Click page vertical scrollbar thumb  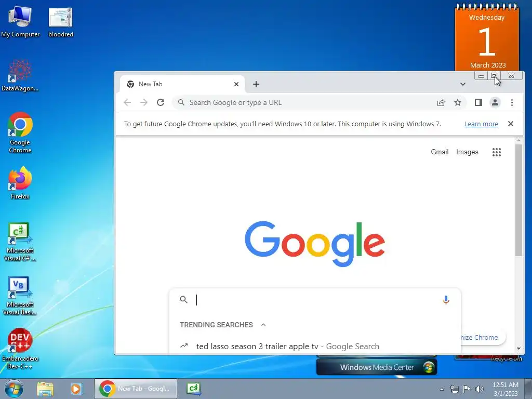(518, 200)
